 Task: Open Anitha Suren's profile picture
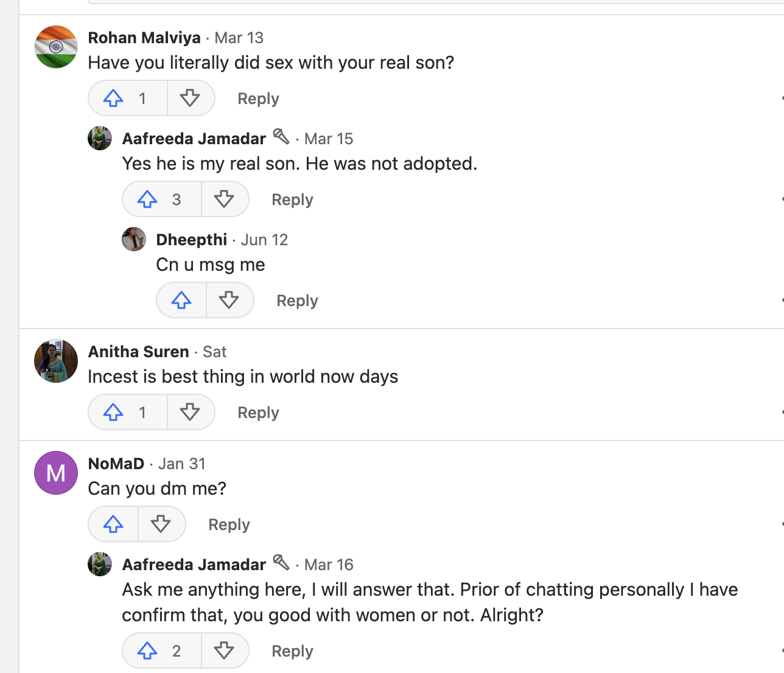pos(56,361)
